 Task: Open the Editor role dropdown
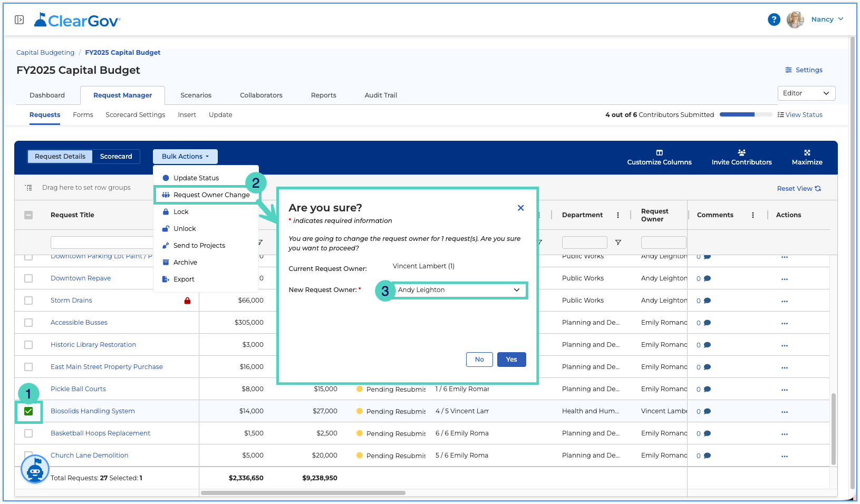pyautogui.click(x=806, y=93)
